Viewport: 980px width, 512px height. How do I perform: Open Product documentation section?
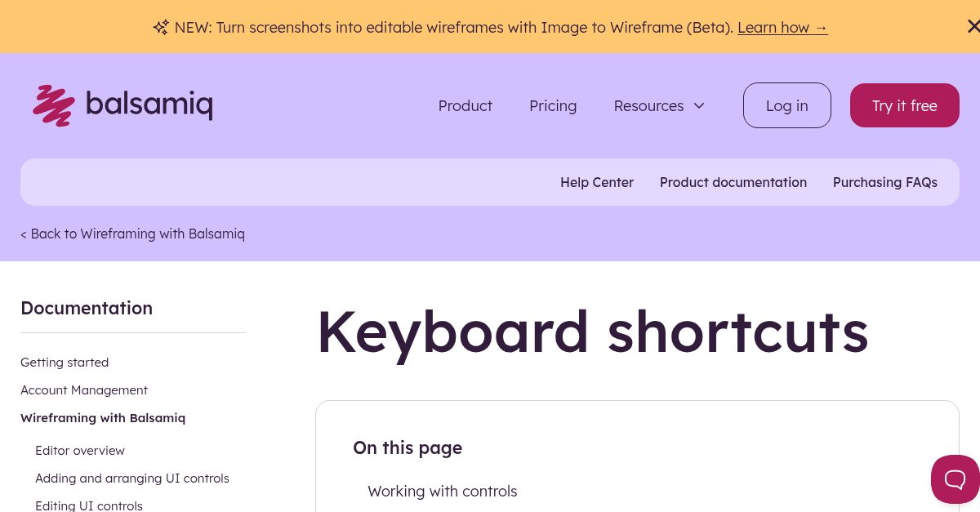[733, 182]
